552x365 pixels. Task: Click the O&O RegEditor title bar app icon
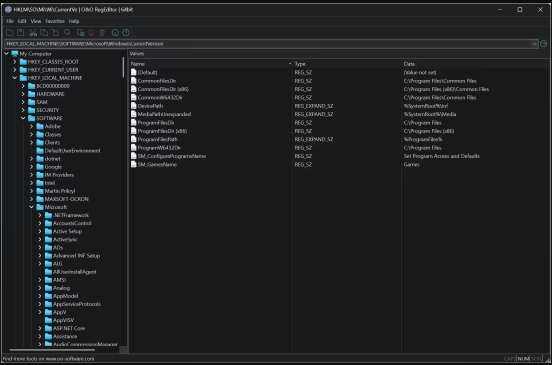click(x=8, y=10)
